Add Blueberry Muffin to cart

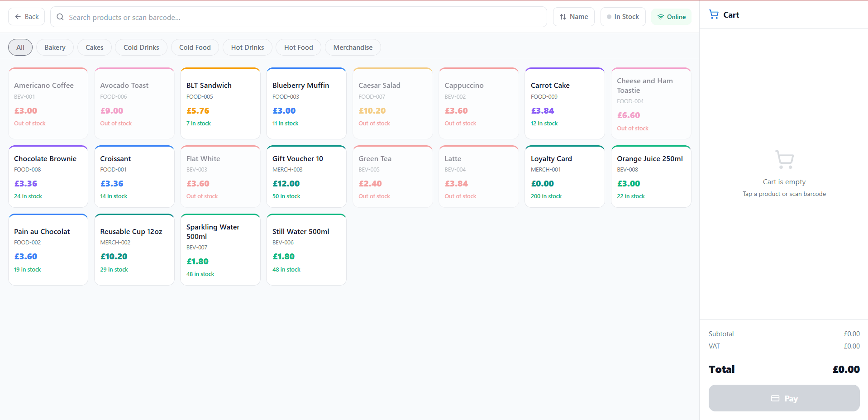click(306, 103)
